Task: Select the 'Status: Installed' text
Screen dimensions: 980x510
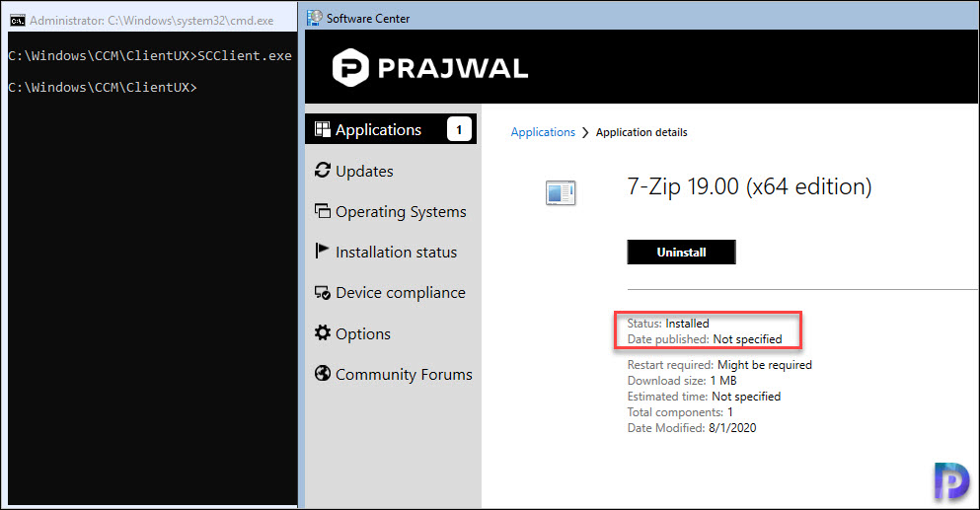Action: point(668,324)
